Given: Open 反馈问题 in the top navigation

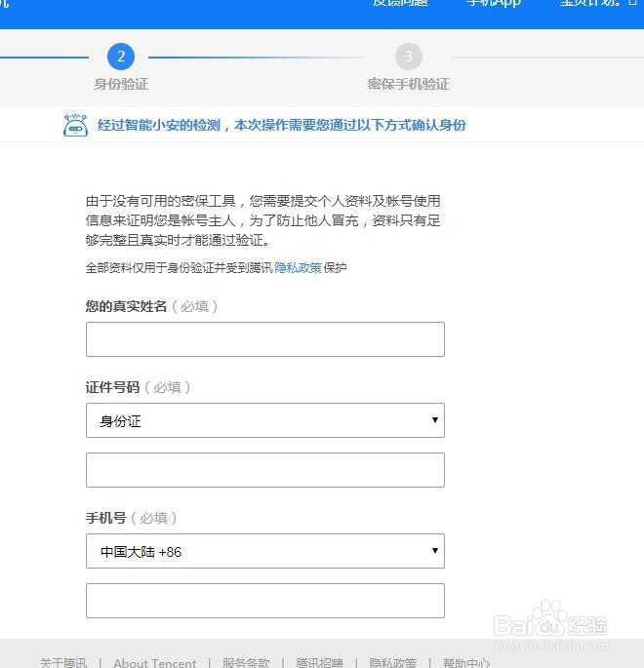Looking at the screenshot, I should coord(400,3).
